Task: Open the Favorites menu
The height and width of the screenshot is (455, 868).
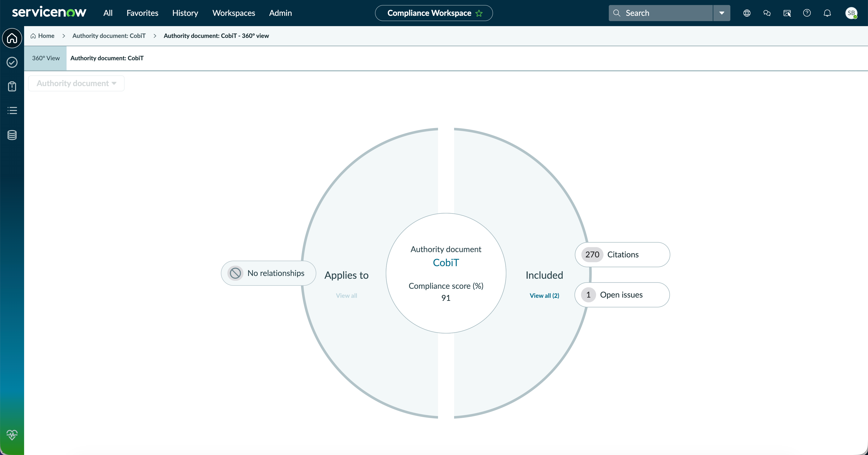Action: 142,13
